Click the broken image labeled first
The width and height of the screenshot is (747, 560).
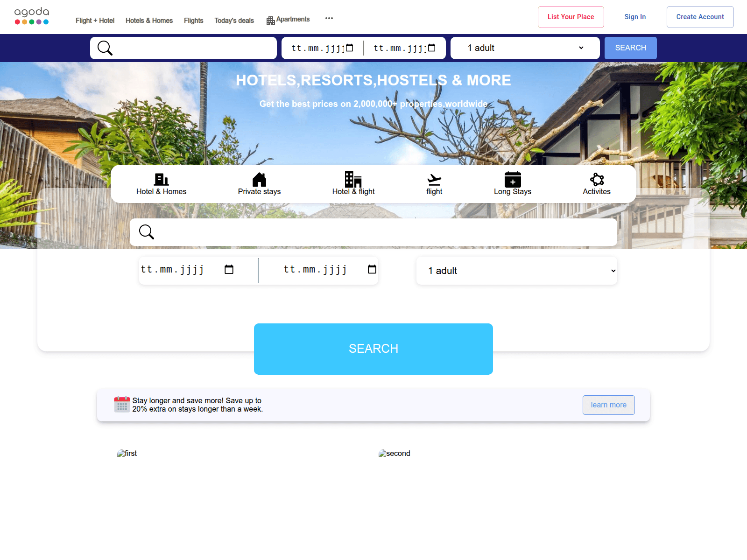click(x=127, y=453)
